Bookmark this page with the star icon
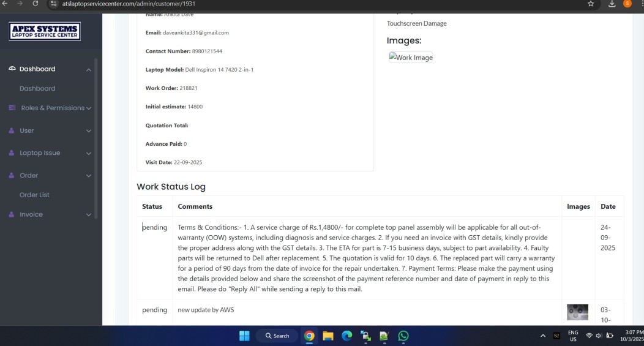This screenshot has width=644, height=346. point(591,4)
